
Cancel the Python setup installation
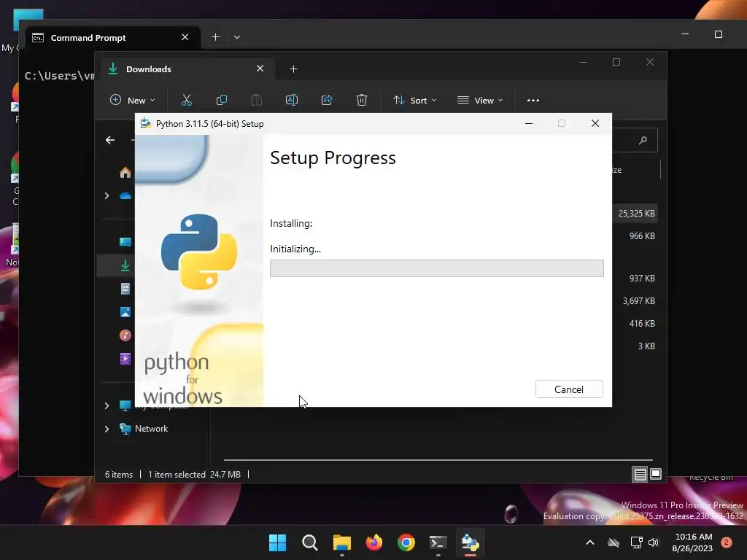(569, 389)
